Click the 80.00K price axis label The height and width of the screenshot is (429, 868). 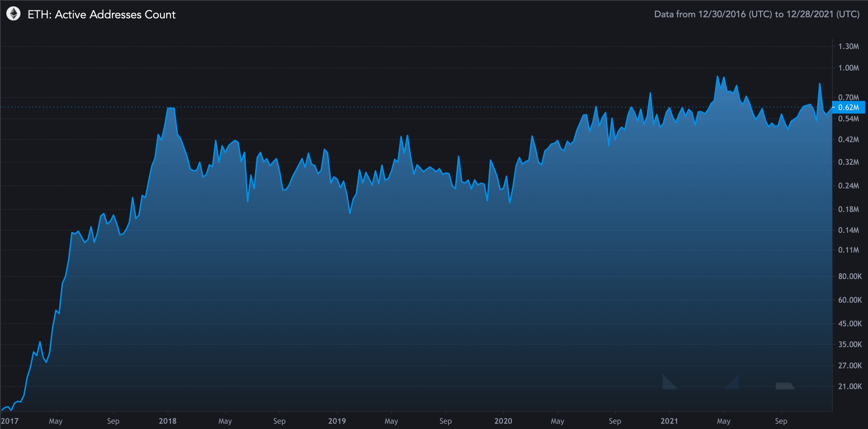(850, 276)
